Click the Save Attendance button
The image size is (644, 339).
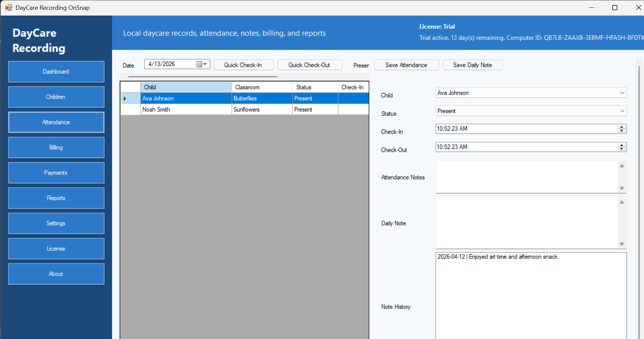tap(406, 65)
